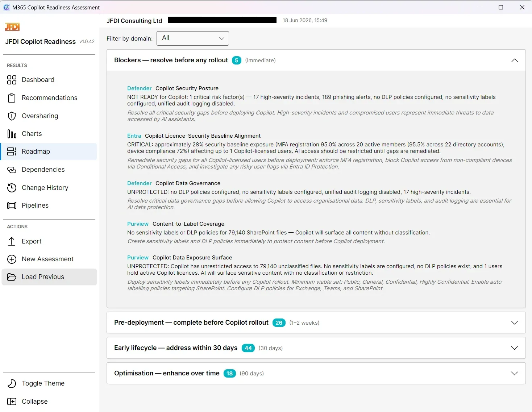This screenshot has width=532, height=412.
Task: Click Defender tag on Copilot Data Governance
Action: pyautogui.click(x=140, y=183)
